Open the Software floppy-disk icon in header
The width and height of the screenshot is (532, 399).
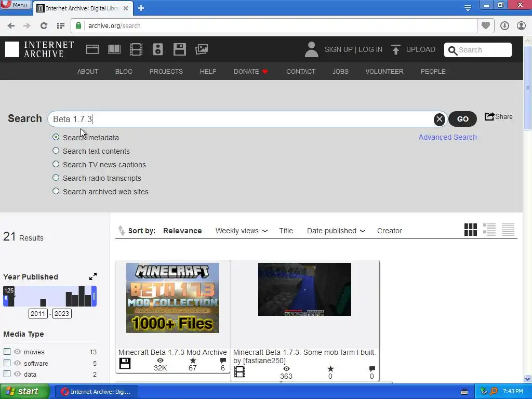179,49
